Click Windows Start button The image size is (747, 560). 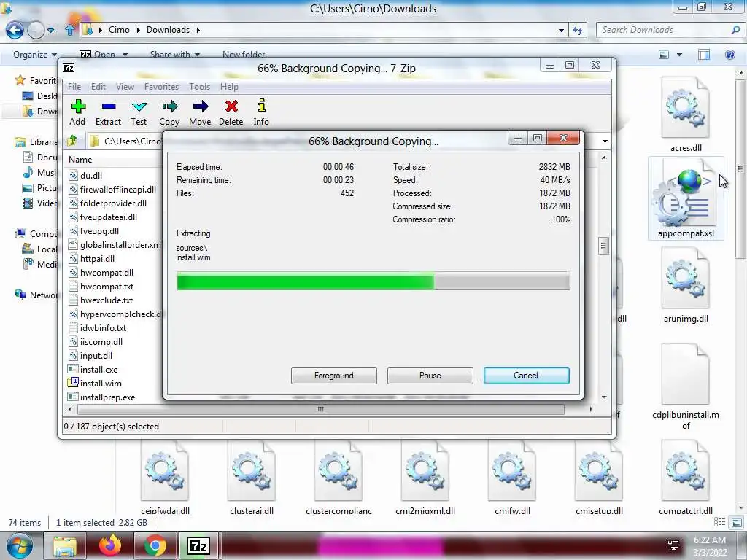(19, 545)
